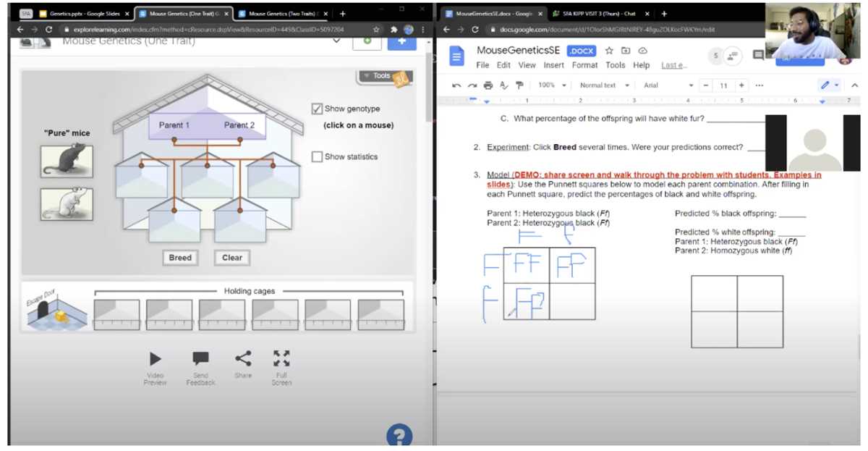Image resolution: width=868 pixels, height=451 pixels.
Task: Switch to Genetics.pptx Google Slides tab
Action: click(x=84, y=13)
